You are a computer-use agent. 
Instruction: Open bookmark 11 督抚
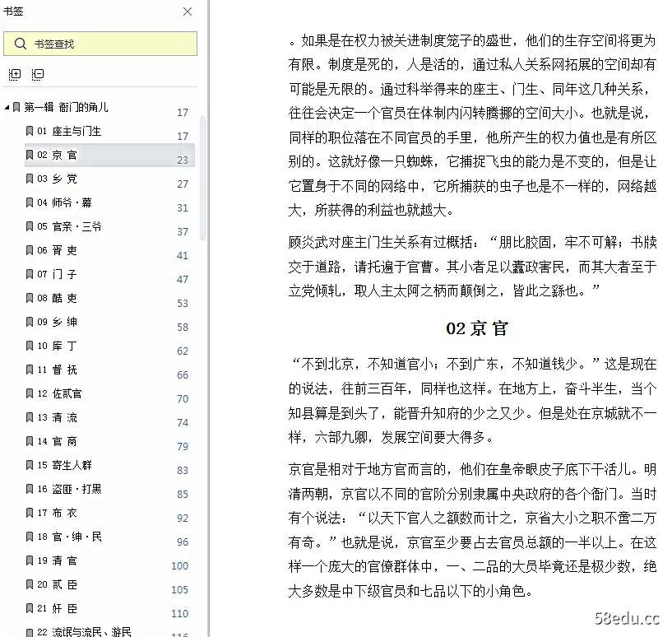(57, 370)
